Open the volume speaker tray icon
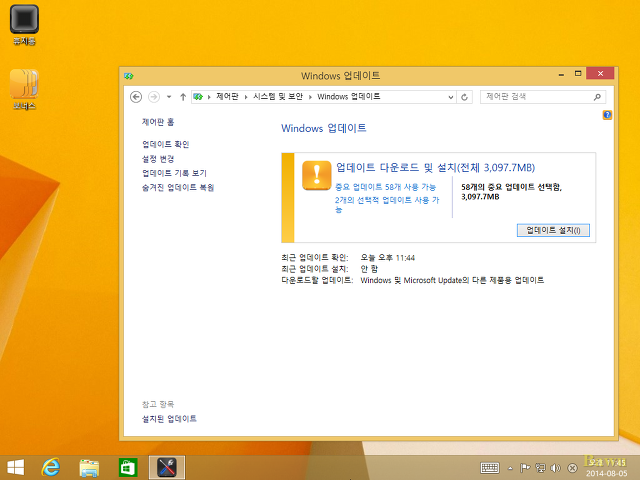Screen dimensions: 640x480 click(556, 468)
